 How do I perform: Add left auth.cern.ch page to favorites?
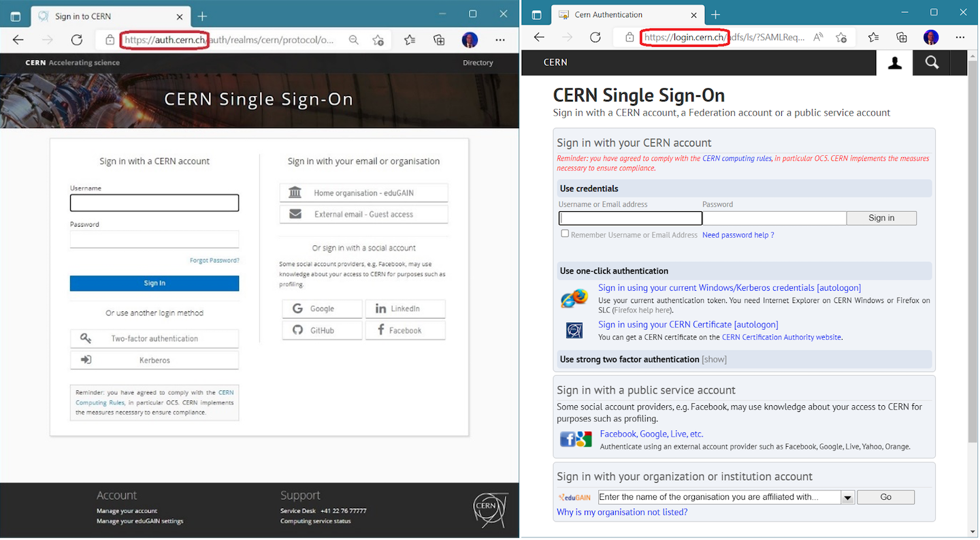pos(378,40)
